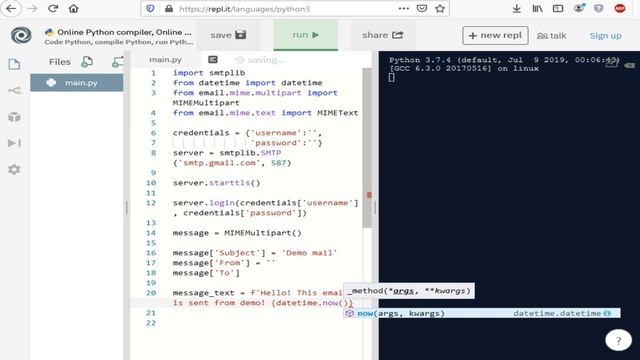Click the message['To'] line
Viewport: 640px width, 360px height.
(x=206, y=273)
